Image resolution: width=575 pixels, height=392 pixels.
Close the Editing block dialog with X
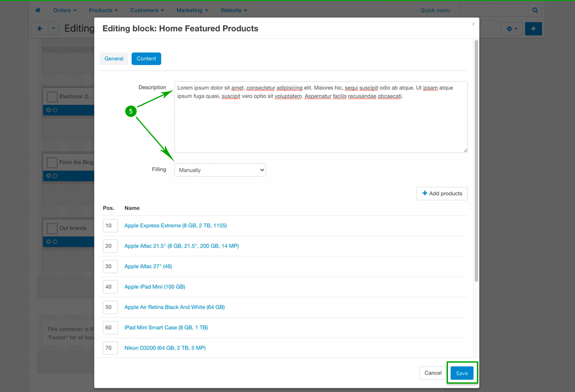[x=473, y=25]
